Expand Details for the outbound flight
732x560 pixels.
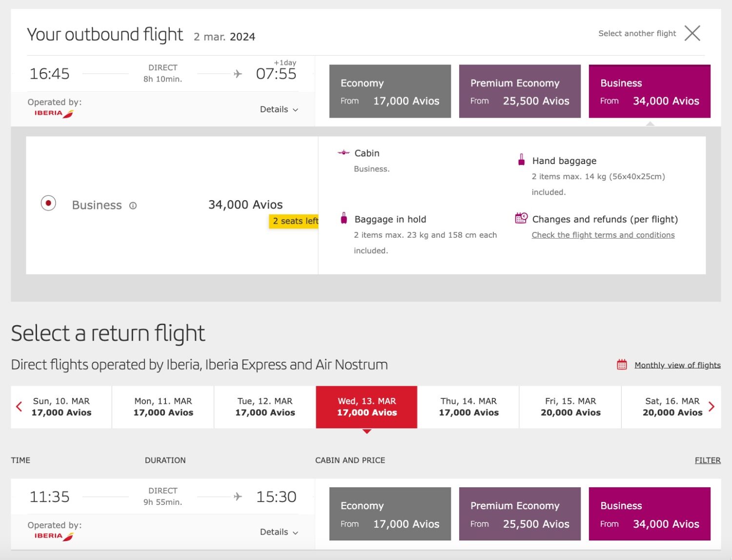coord(279,109)
